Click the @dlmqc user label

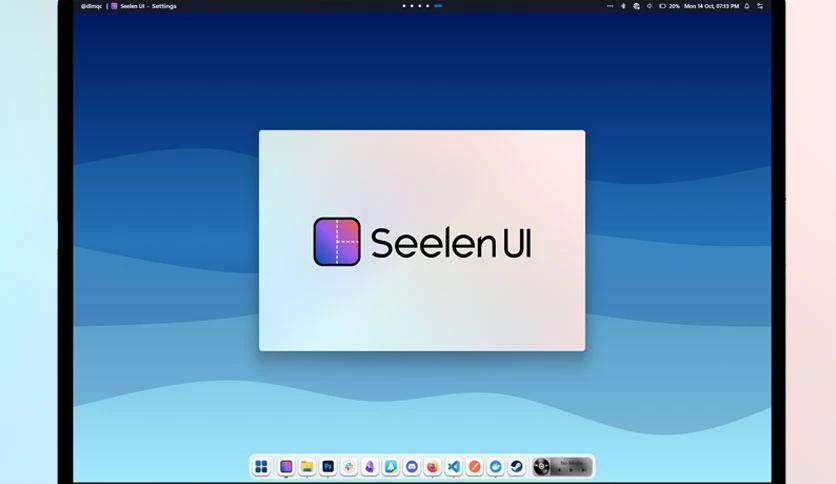[x=91, y=6]
